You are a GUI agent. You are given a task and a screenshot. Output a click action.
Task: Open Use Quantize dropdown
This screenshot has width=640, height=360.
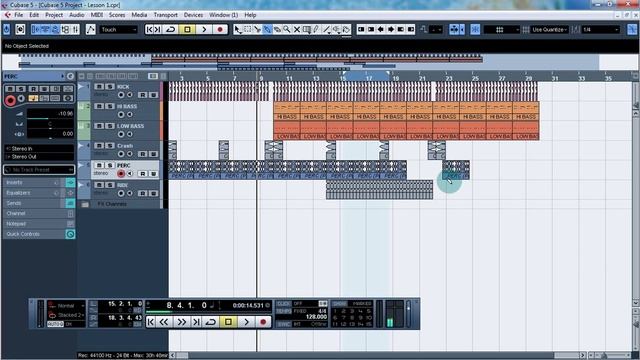coord(549,30)
